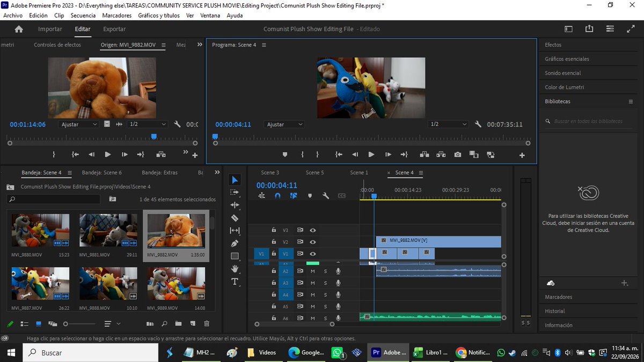This screenshot has height=362, width=644.
Task: Pick the Track Select Forward tool
Action: (x=235, y=192)
